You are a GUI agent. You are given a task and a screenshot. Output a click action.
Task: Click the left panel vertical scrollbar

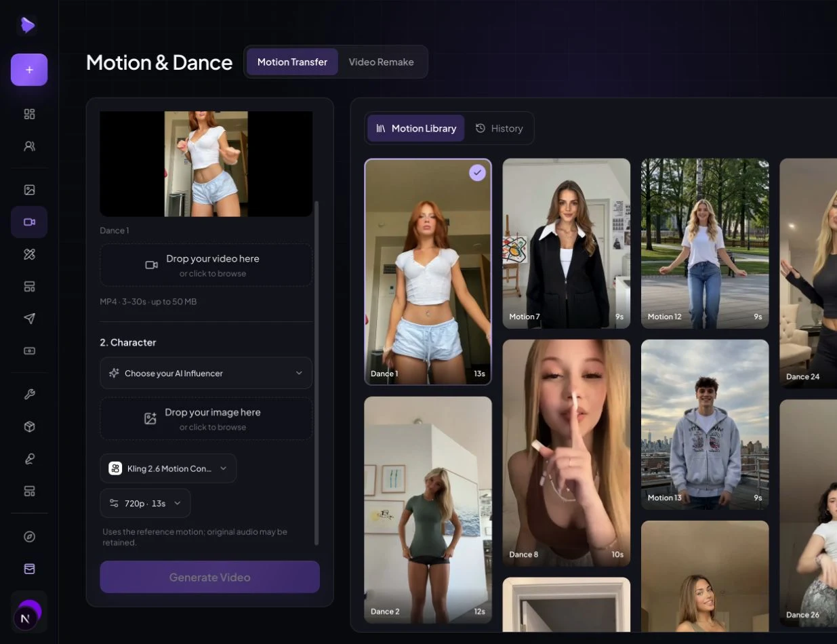pos(317,373)
